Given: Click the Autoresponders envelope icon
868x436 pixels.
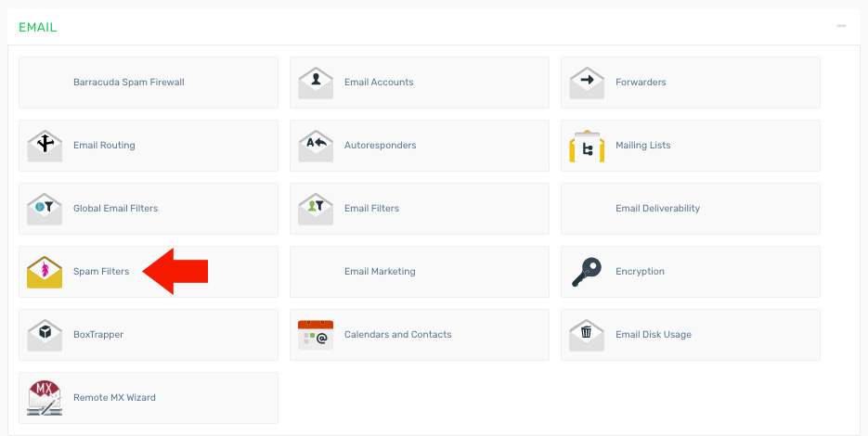Looking at the screenshot, I should (316, 146).
